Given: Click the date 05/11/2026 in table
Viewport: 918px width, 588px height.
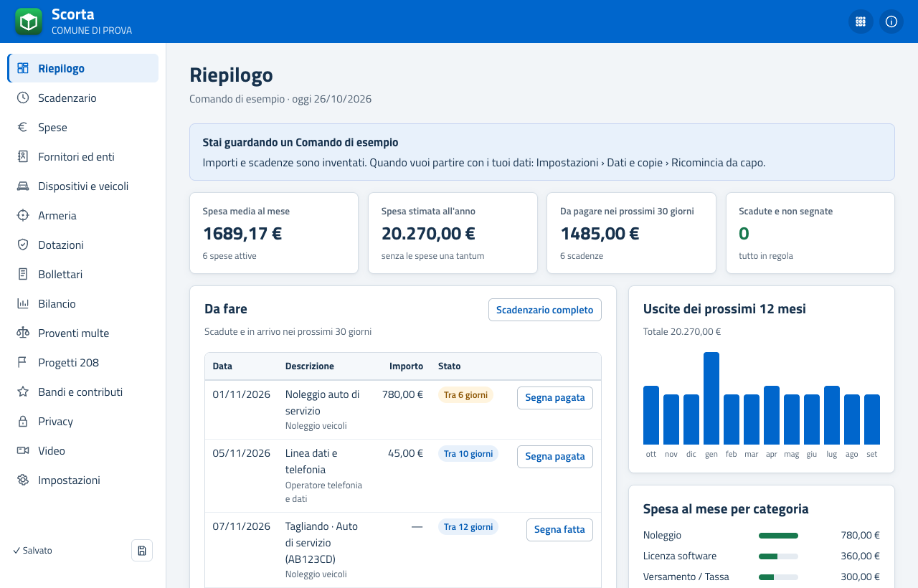Looking at the screenshot, I should tap(241, 453).
